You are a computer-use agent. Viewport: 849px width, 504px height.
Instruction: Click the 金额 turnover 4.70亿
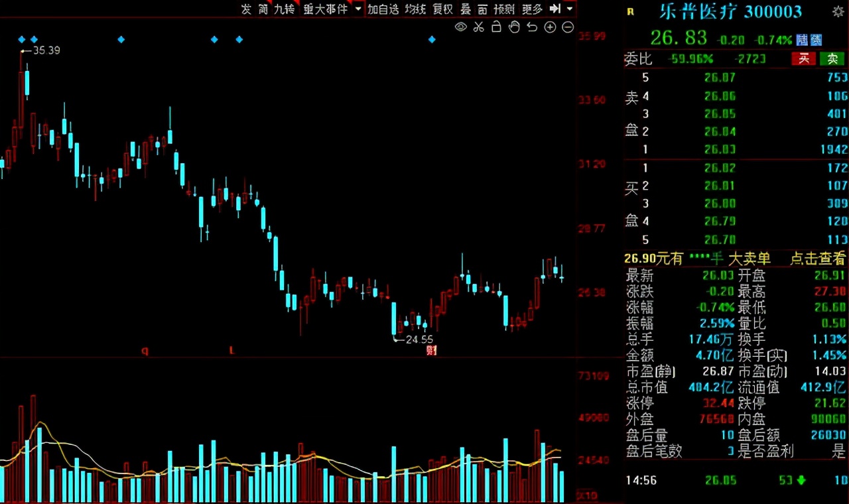(714, 355)
